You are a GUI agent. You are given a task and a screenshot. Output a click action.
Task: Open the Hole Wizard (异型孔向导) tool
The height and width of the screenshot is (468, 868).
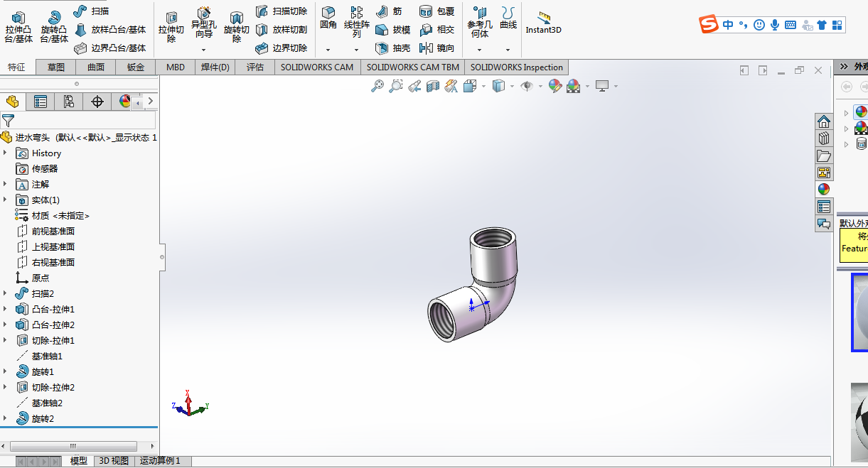pyautogui.click(x=204, y=23)
